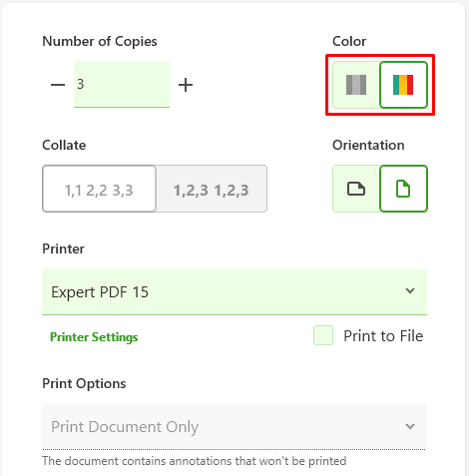Click the Collate section heading
469x476 pixels.
tap(64, 145)
